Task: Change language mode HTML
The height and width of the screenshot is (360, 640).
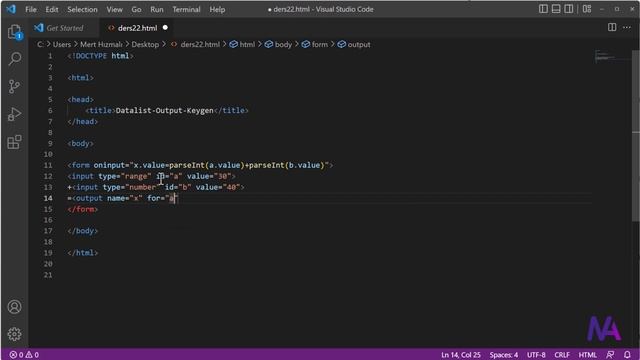Action: point(587,354)
